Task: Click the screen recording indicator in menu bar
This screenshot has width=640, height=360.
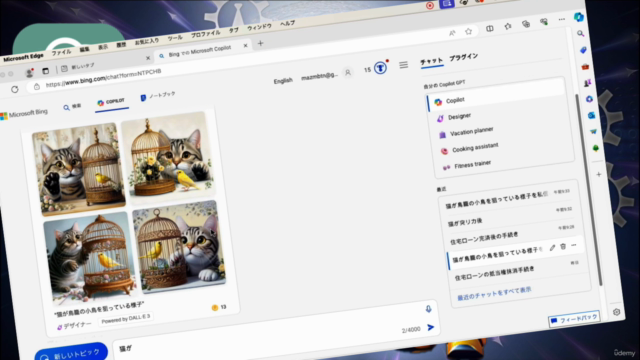Action: [430, 5]
